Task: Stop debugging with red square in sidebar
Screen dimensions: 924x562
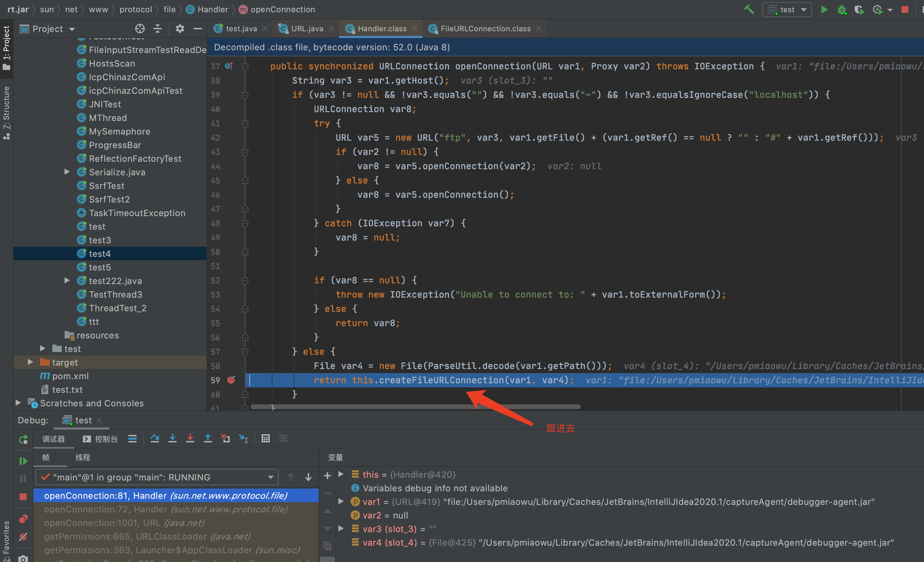Action: [23, 497]
